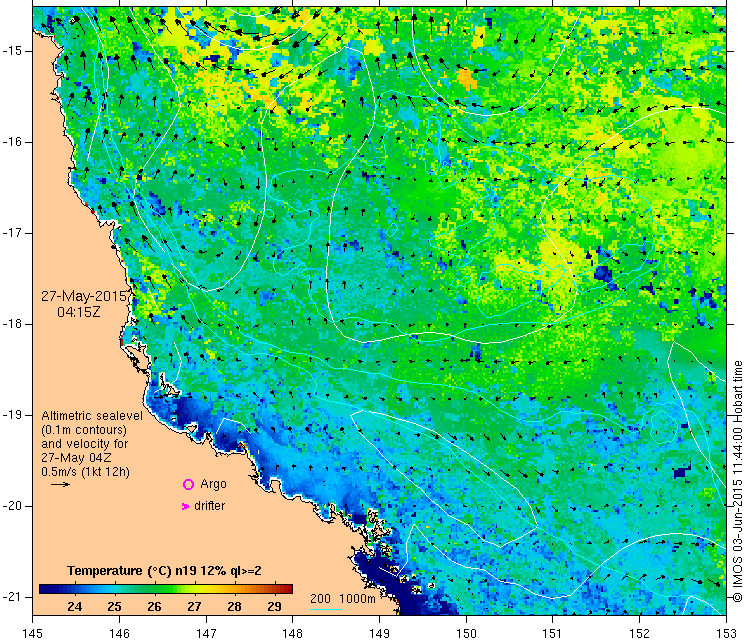750x640 pixels.
Task: Click the colorbar tick label 24
Action: point(75,607)
